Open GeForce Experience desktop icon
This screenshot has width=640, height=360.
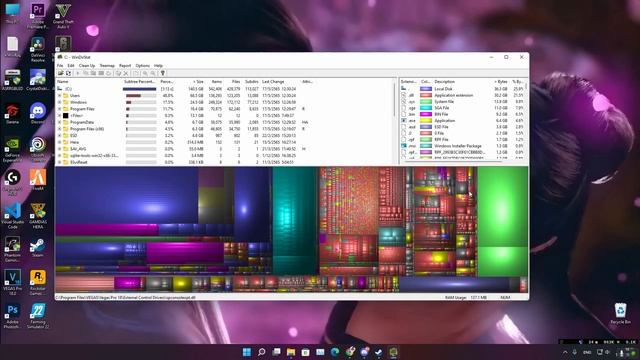[x=12, y=149]
